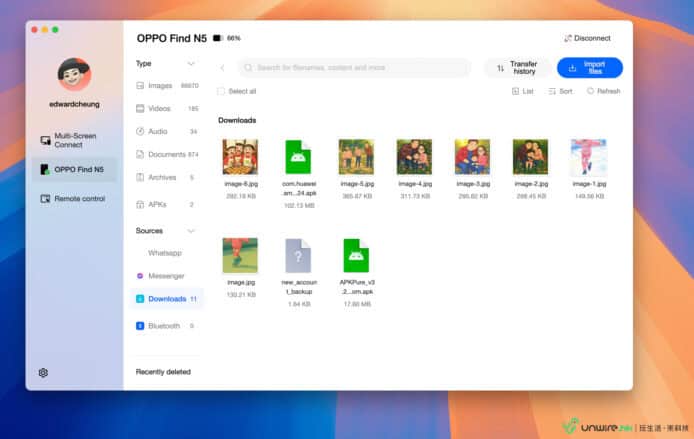Click the Videos category icon
The height and width of the screenshot is (439, 694).
coord(140,108)
